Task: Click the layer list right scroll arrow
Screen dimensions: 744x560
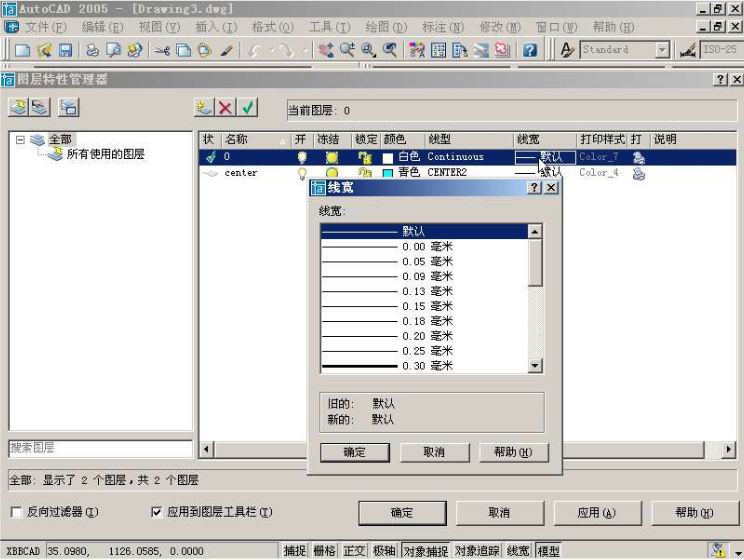Action: pos(728,449)
